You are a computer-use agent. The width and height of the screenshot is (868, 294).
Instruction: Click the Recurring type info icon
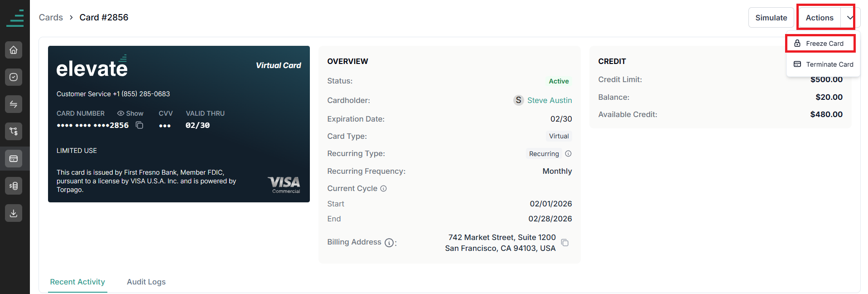coord(568,154)
